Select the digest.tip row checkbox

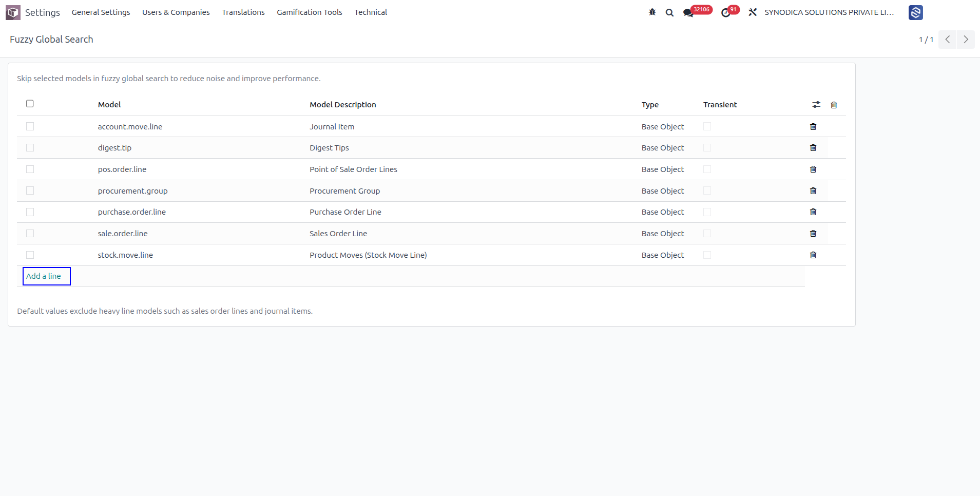[x=30, y=148]
